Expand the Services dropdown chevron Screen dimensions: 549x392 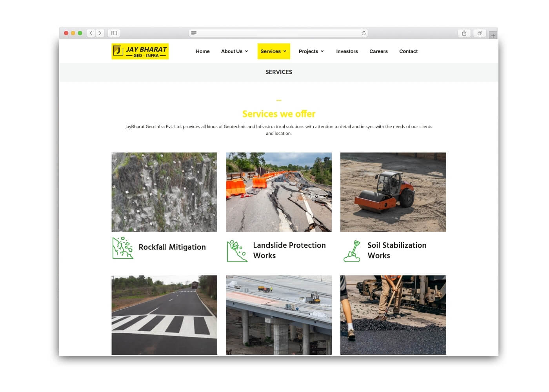pyautogui.click(x=285, y=51)
